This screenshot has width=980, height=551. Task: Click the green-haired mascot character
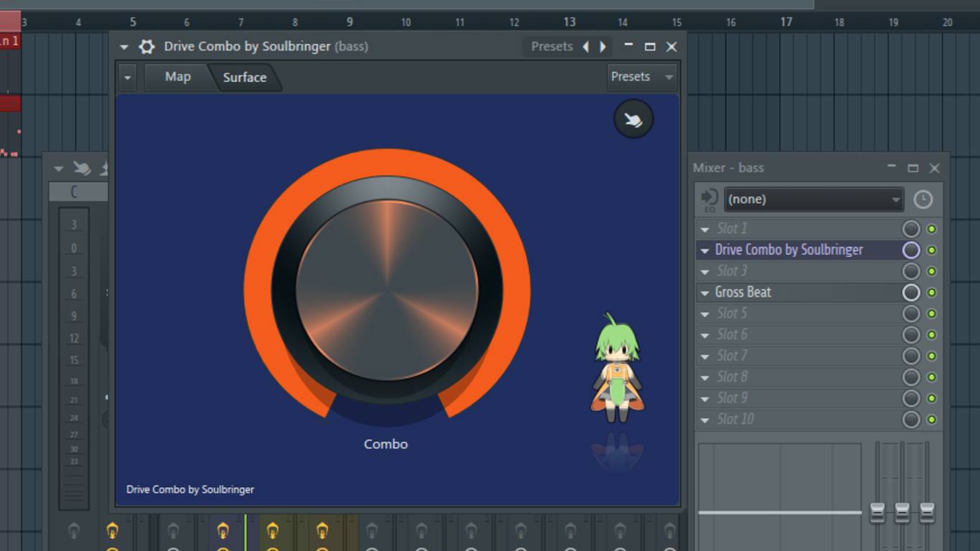[616, 369]
